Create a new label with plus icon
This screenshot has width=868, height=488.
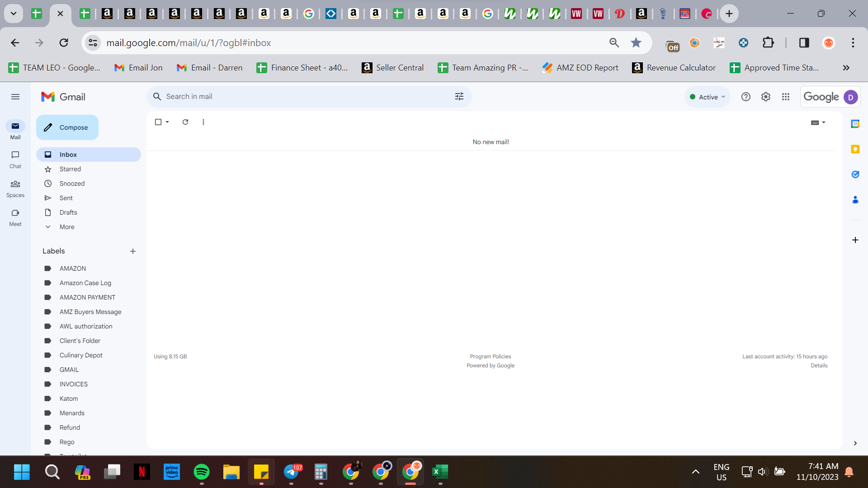(x=133, y=251)
